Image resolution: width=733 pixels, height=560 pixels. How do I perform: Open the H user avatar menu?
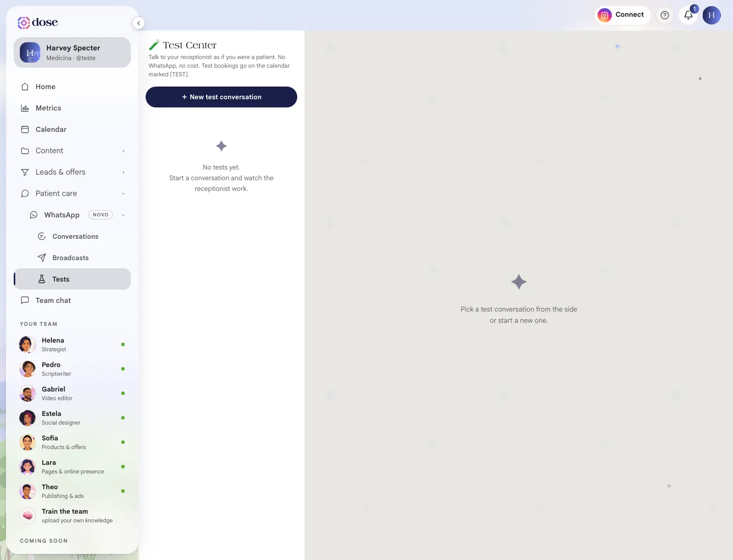point(712,15)
